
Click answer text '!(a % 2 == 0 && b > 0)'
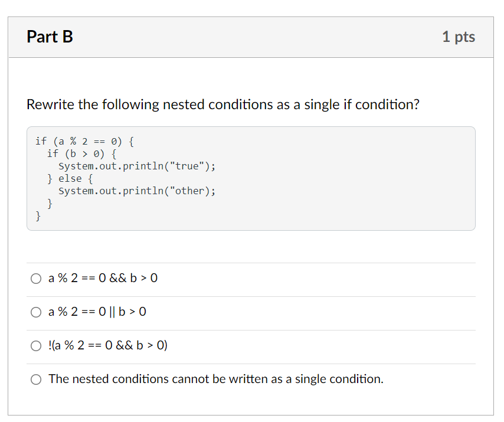click(107, 345)
